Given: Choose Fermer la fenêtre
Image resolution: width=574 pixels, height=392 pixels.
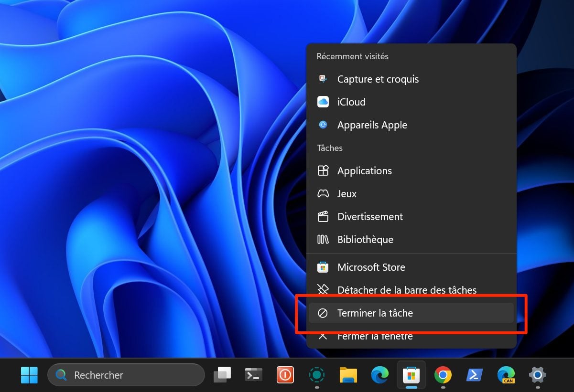Looking at the screenshot, I should coord(411,336).
